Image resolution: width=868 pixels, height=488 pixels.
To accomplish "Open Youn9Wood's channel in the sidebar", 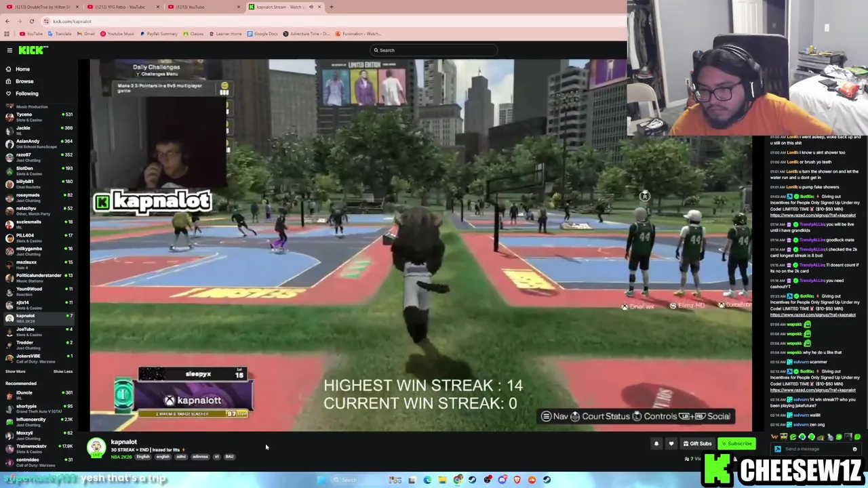I will click(38, 291).
